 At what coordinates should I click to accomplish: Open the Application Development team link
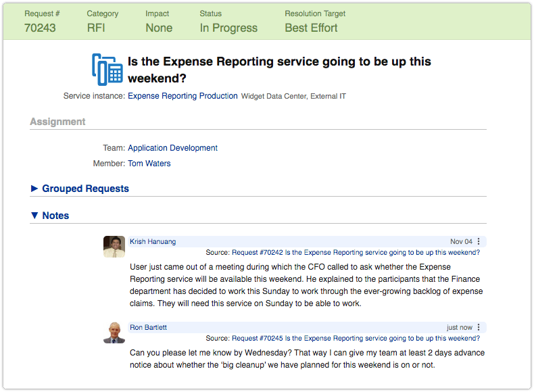pyautogui.click(x=172, y=148)
